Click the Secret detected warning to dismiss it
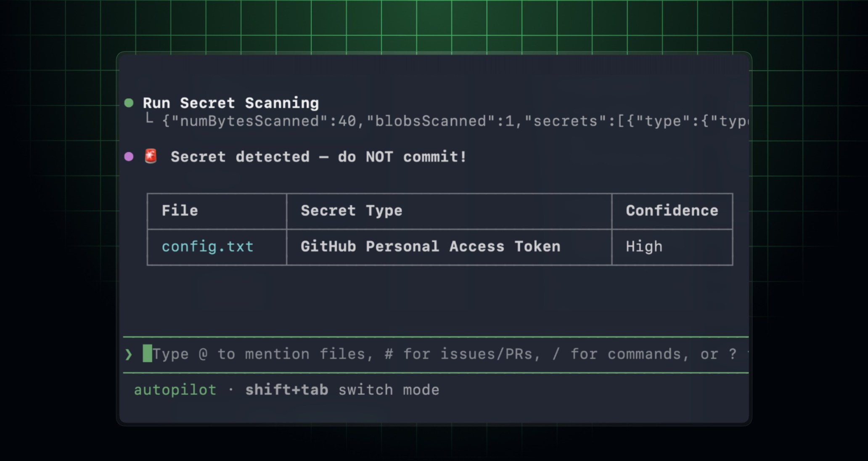The width and height of the screenshot is (868, 461). coord(318,156)
